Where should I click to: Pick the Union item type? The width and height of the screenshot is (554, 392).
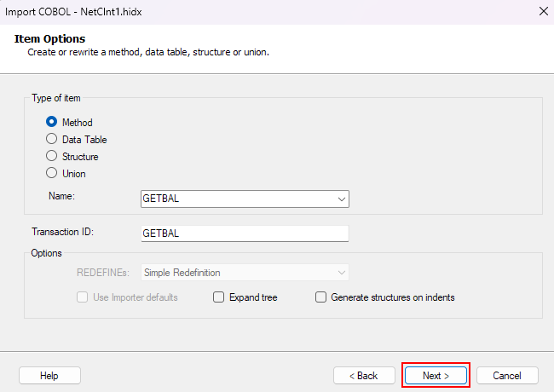pos(51,174)
